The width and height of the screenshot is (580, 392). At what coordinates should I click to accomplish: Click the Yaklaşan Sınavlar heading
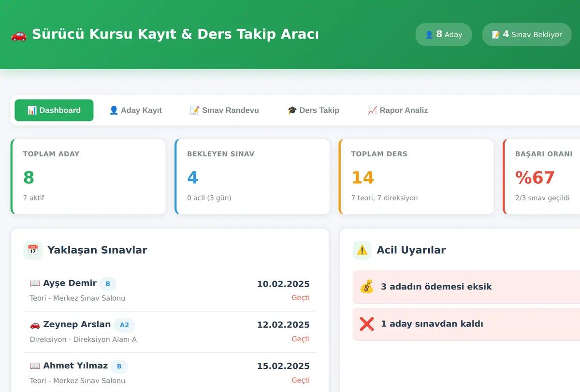97,250
